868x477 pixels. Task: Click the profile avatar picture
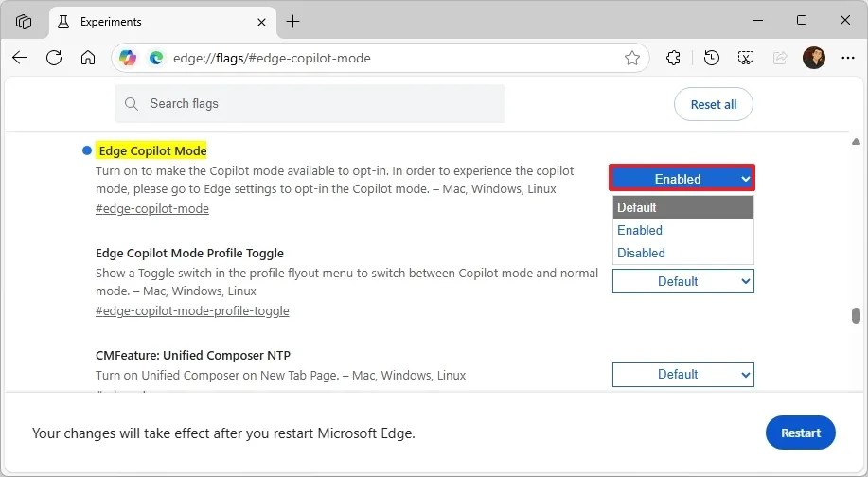click(x=813, y=58)
